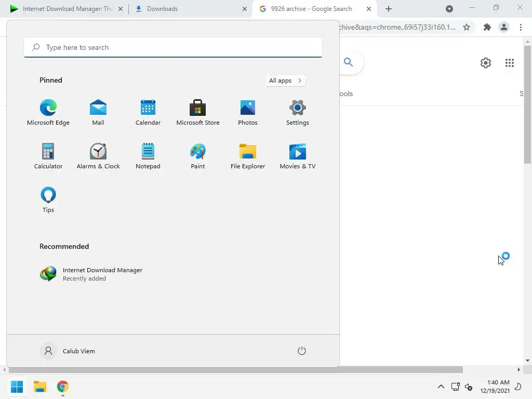Screen dimensions: 532x399
Task: Open a new Chrome tab
Action: point(389,9)
